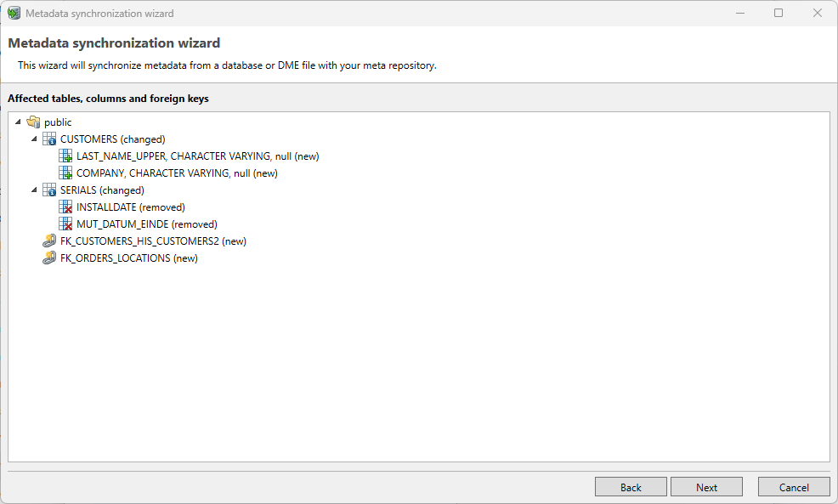Image resolution: width=838 pixels, height=504 pixels.
Task: Collapse the public tree node
Action: [19, 122]
